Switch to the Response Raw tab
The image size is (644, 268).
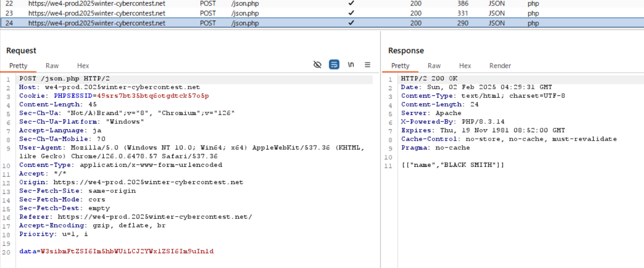coord(434,66)
